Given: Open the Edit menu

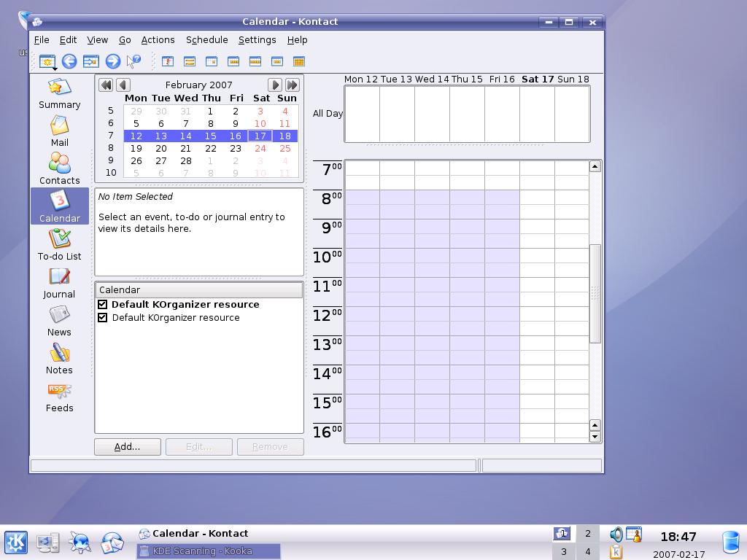Looking at the screenshot, I should coord(68,40).
